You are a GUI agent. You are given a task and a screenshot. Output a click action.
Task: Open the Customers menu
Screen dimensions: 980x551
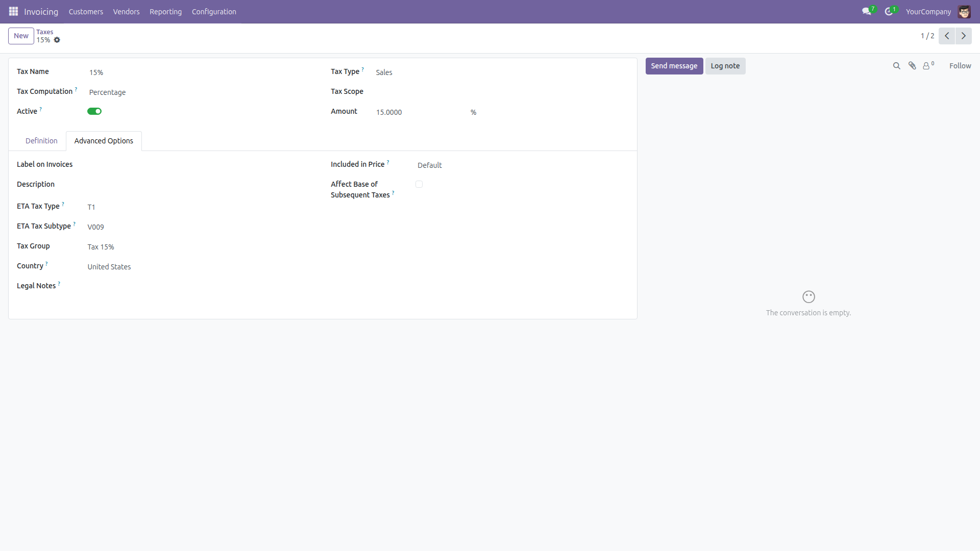coord(86,11)
